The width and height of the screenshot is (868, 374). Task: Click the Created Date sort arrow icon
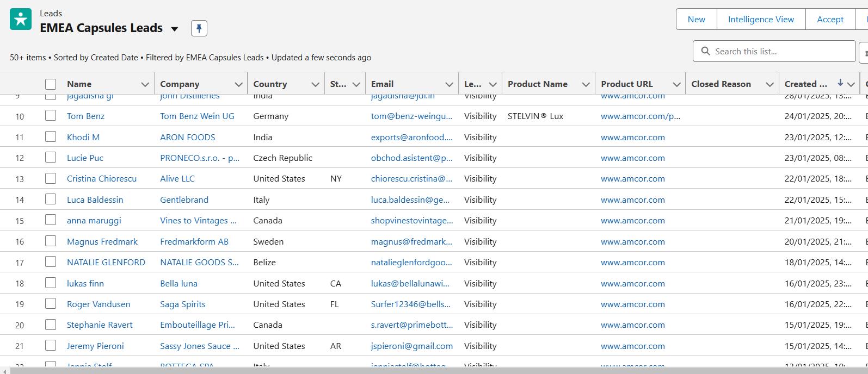tap(840, 83)
